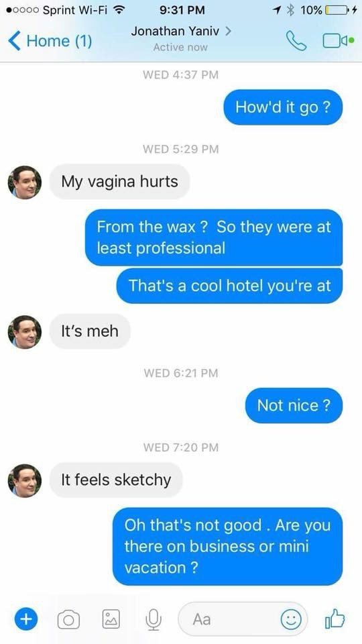Screen dimensions: 362x644
Task: Select the "Not nice ?" message bubble
Action: (294, 405)
